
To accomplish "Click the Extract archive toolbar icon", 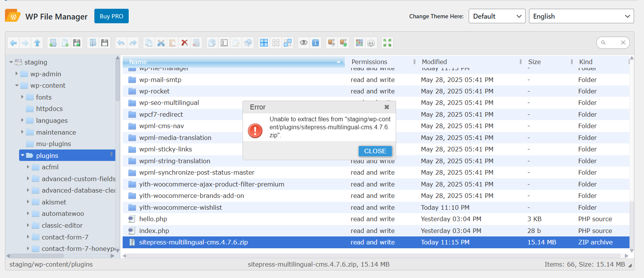I will (x=332, y=43).
